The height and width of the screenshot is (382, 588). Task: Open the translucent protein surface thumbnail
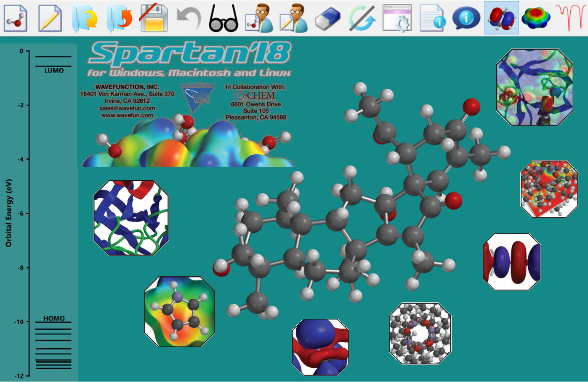(535, 87)
